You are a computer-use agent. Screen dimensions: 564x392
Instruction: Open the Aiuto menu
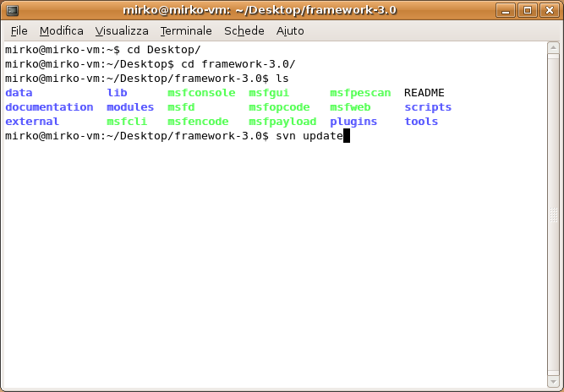290,31
